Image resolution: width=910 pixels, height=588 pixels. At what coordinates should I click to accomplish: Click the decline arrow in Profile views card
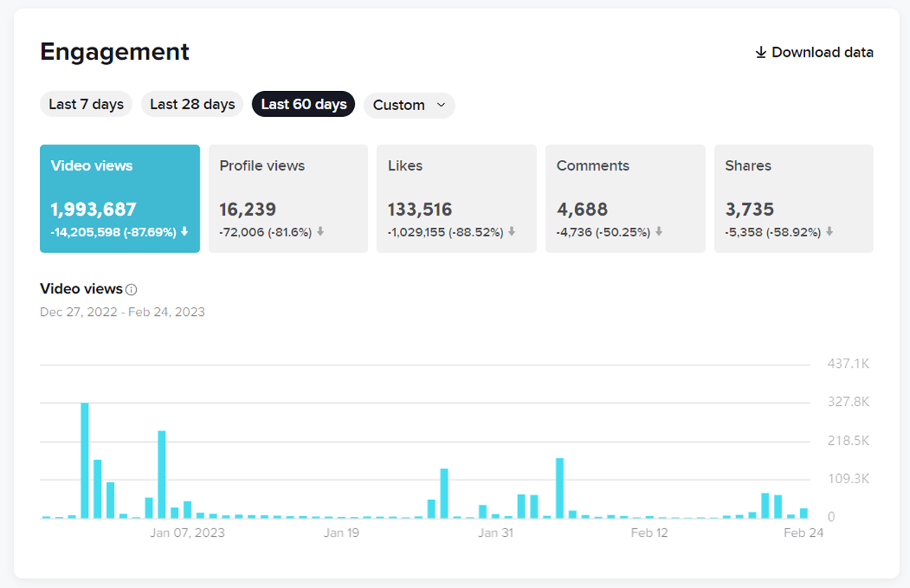[320, 232]
